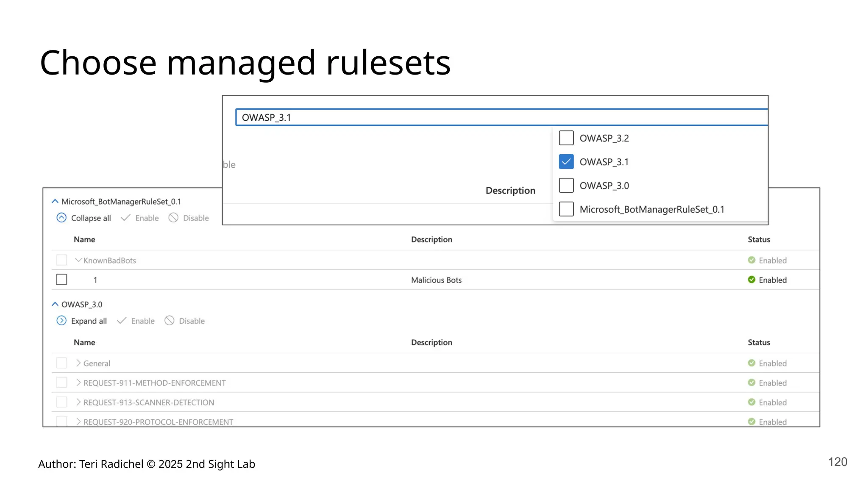This screenshot has width=868, height=488.
Task: Select the KnownBadBots group checkbox
Action: click(61, 260)
